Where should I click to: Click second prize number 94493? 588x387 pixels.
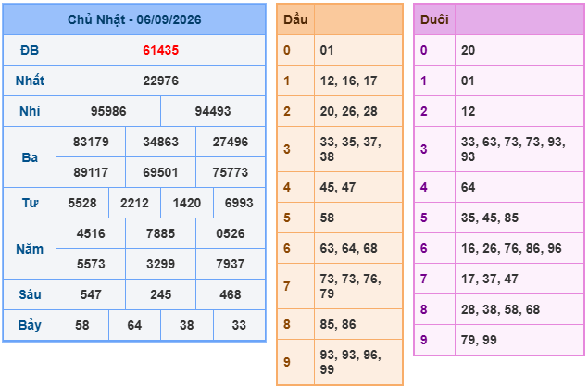point(213,111)
